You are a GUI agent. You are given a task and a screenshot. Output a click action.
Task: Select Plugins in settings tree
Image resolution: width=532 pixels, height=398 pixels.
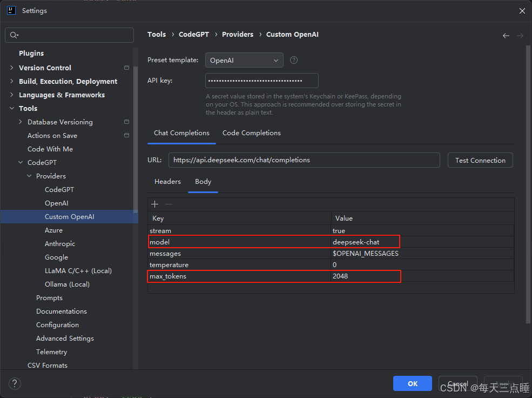[31, 54]
